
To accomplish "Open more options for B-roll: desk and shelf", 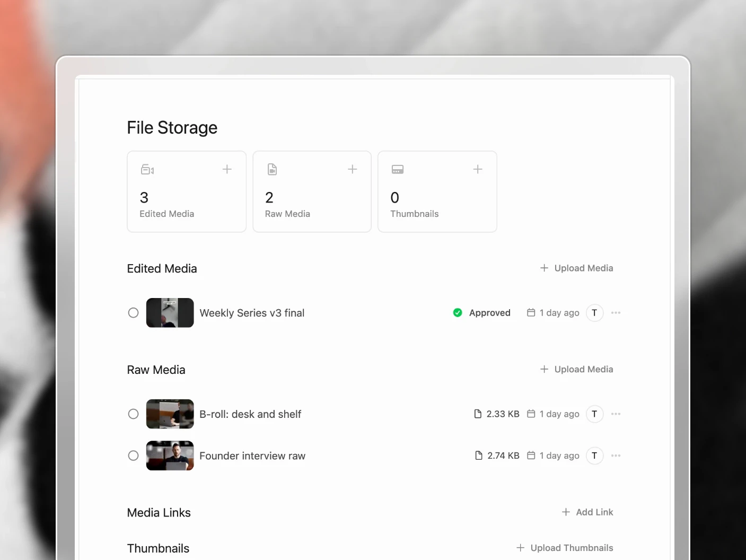I will click(x=616, y=414).
